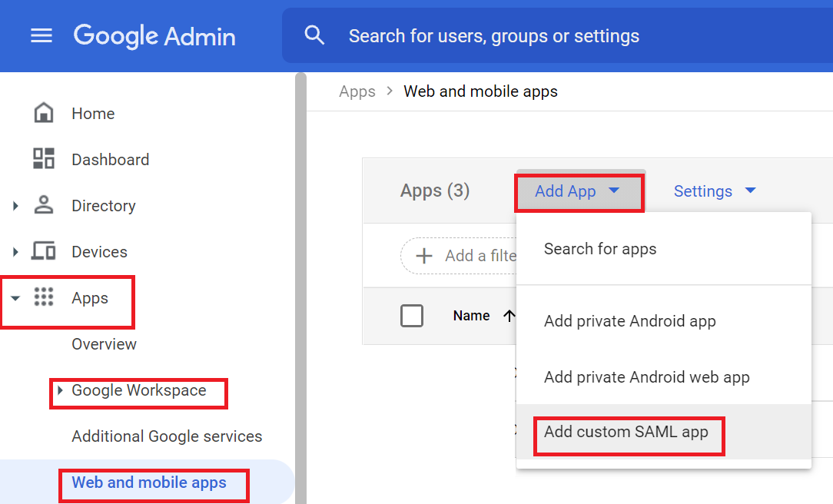
Task: Click the Home house icon
Action: [x=44, y=113]
